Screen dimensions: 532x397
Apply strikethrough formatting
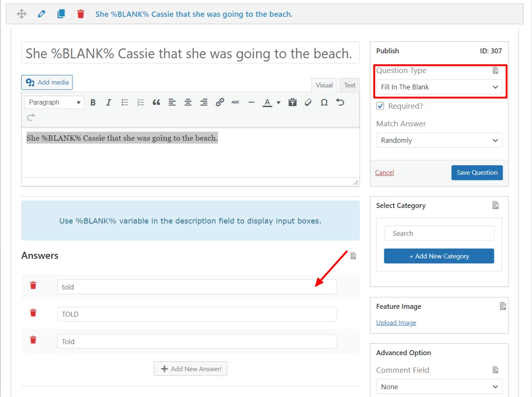(235, 103)
